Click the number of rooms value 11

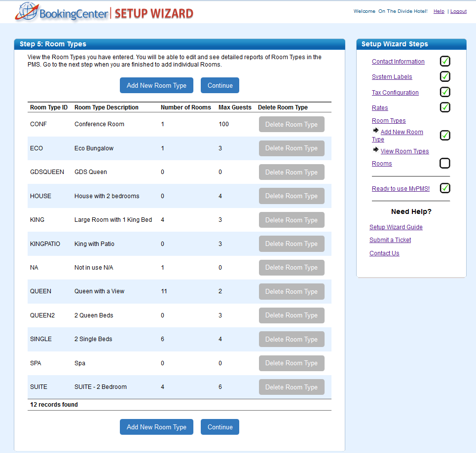(x=164, y=291)
